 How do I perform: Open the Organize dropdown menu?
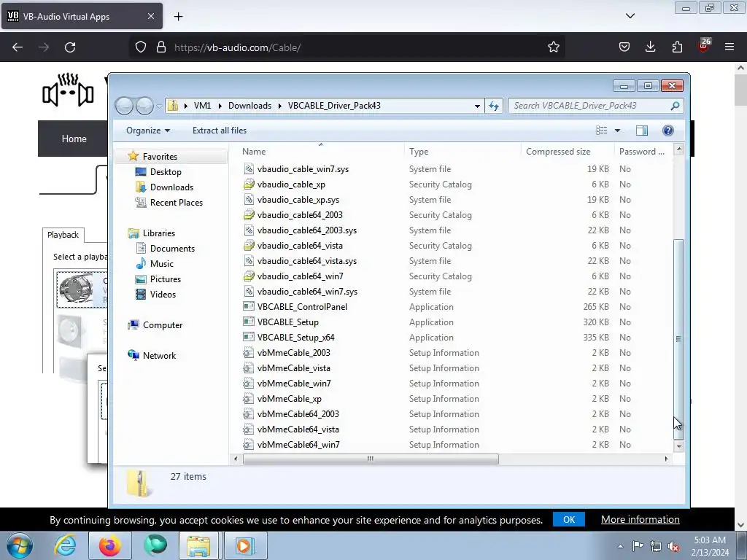tap(147, 131)
